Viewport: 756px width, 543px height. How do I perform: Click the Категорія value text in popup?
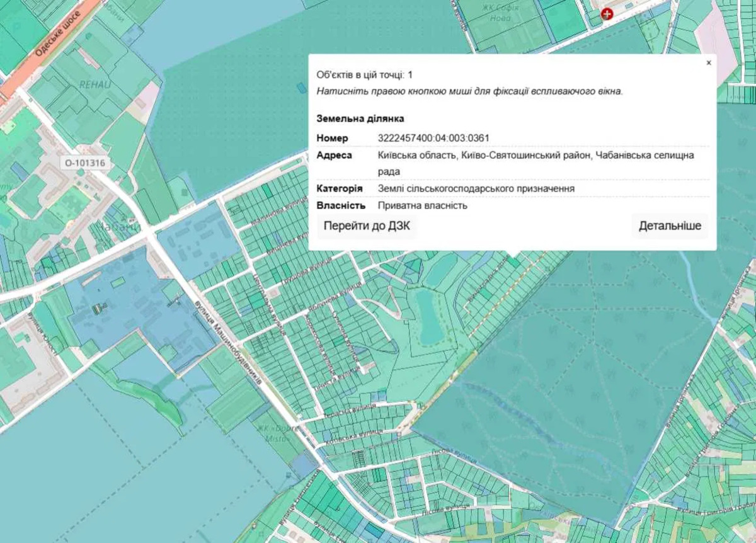476,188
